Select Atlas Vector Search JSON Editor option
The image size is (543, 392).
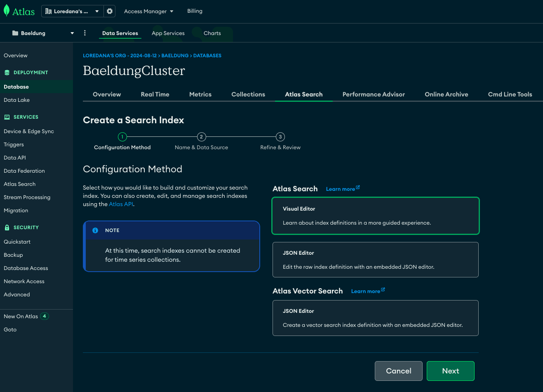[x=376, y=318]
